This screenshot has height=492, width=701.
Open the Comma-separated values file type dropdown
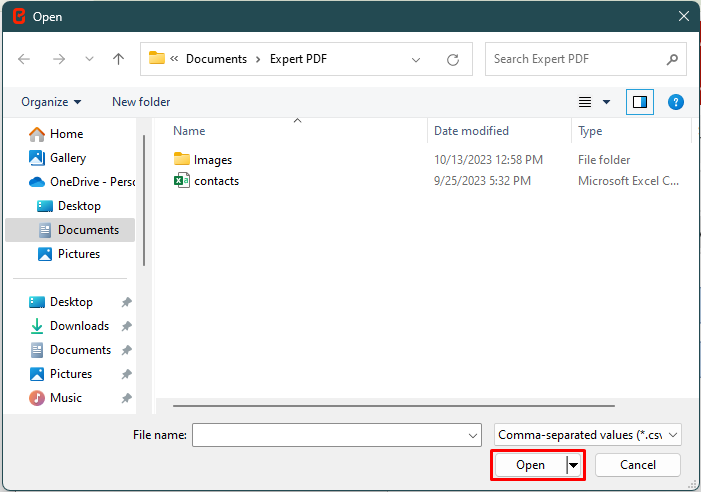tap(587, 435)
